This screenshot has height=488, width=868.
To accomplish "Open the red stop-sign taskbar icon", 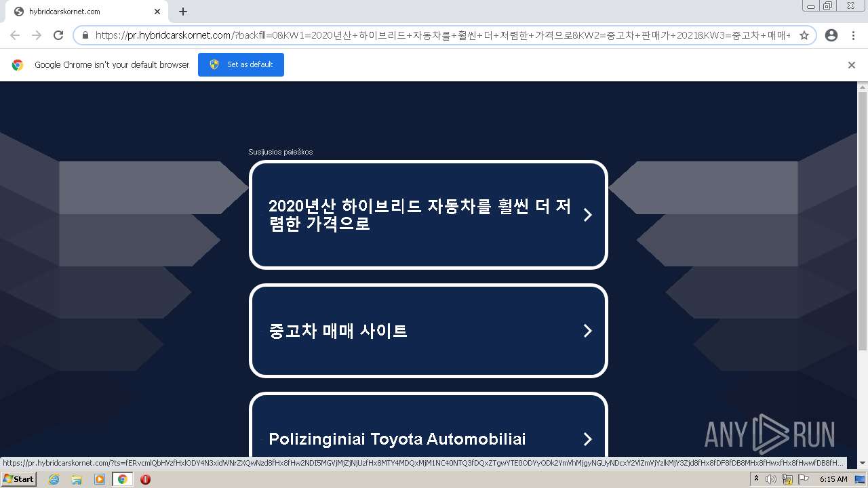I will tap(145, 479).
